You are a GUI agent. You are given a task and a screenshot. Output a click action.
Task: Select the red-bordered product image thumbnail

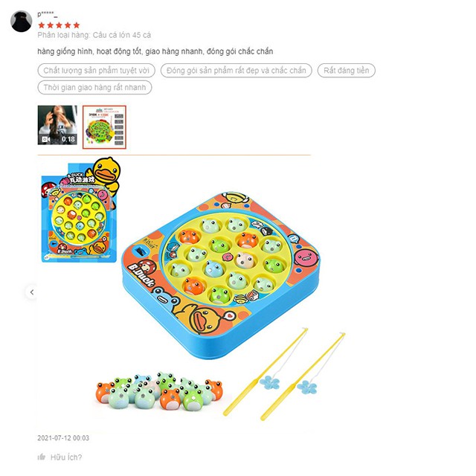coord(104,127)
